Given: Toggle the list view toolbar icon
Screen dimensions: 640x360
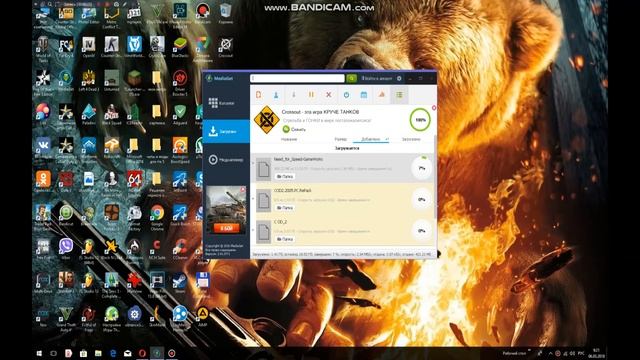Looking at the screenshot, I should click(x=399, y=95).
